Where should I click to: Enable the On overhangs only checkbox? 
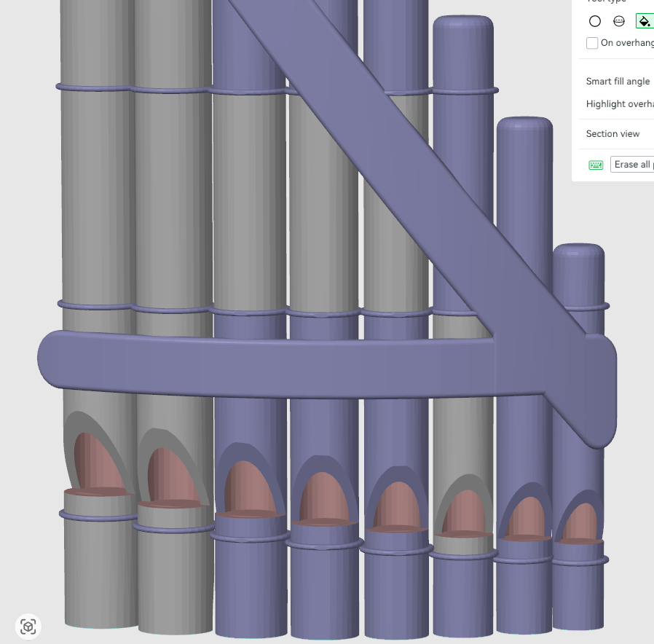(592, 43)
